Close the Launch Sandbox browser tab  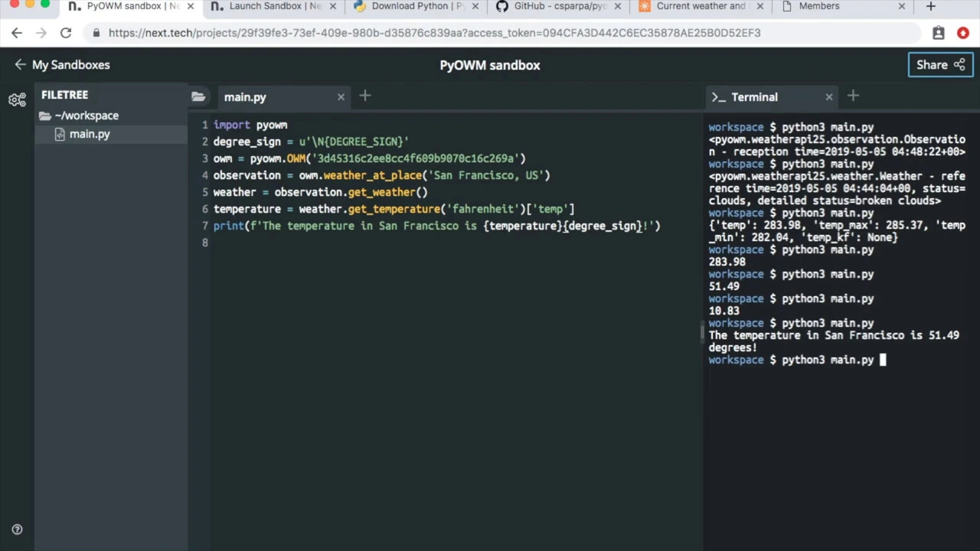(x=333, y=6)
